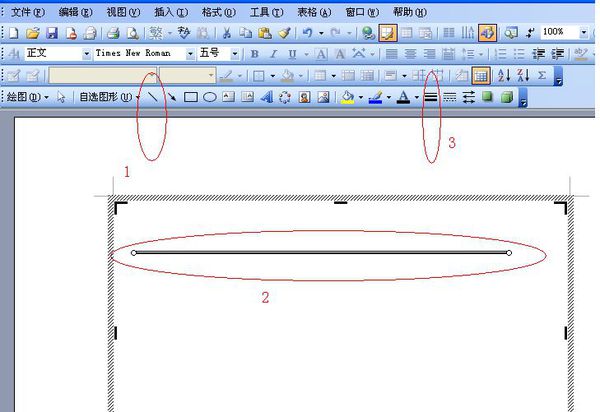The height and width of the screenshot is (412, 600).
Task: Click the Cut scissors icon
Action: (227, 33)
